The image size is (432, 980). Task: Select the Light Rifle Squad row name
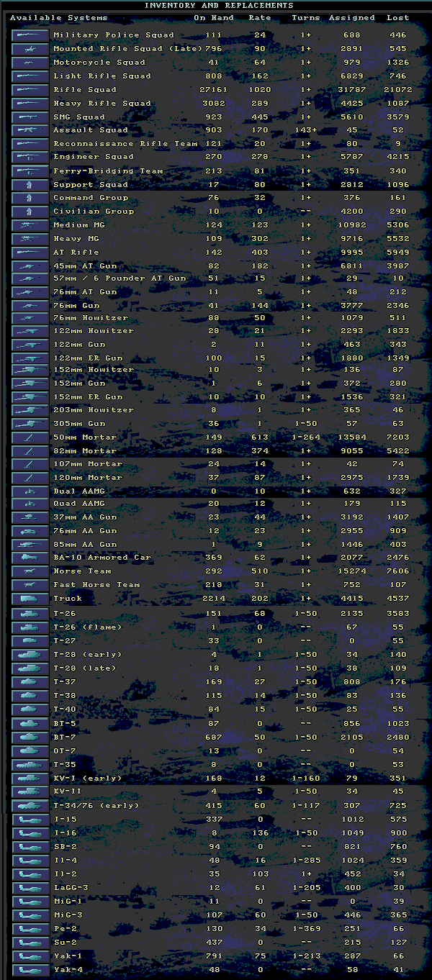coord(102,76)
